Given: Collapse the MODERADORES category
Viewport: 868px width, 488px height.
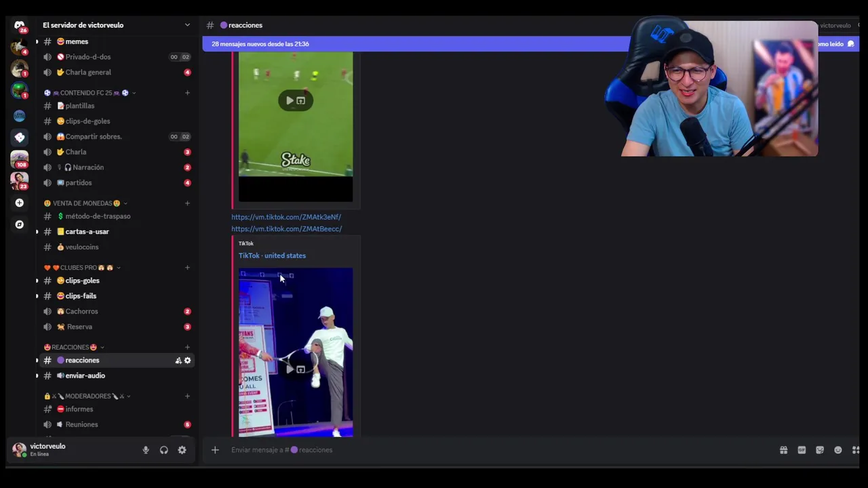Looking at the screenshot, I should point(87,396).
